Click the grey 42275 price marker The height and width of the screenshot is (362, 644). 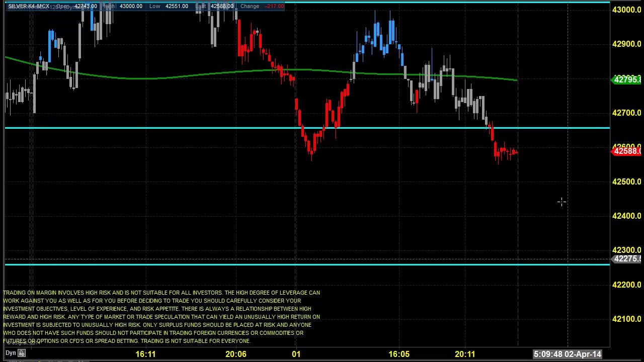point(626,259)
